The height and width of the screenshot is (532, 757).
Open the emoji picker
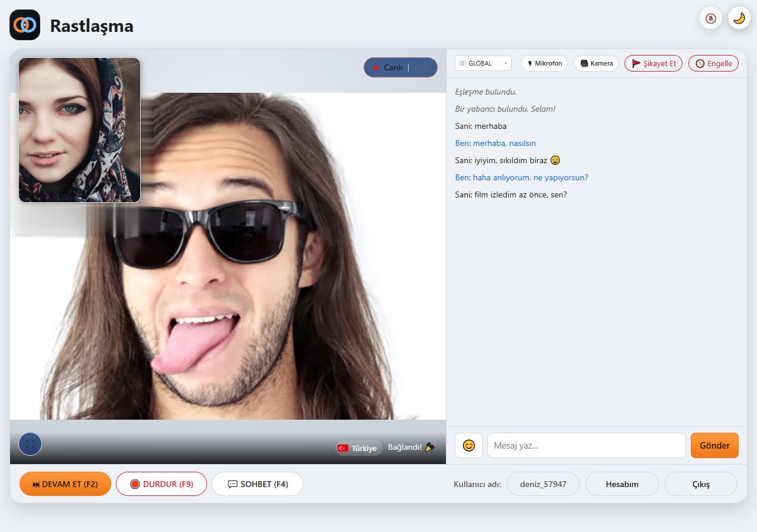(468, 446)
